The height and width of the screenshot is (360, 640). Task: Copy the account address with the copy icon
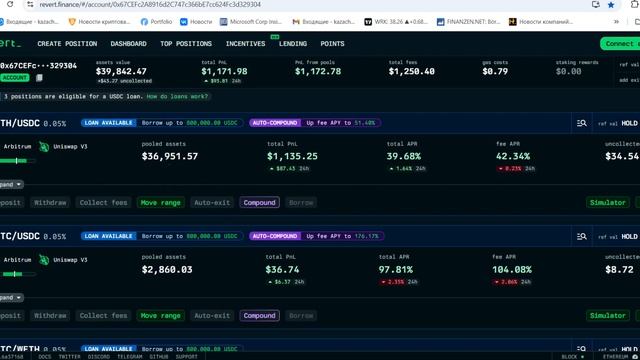tap(39, 78)
